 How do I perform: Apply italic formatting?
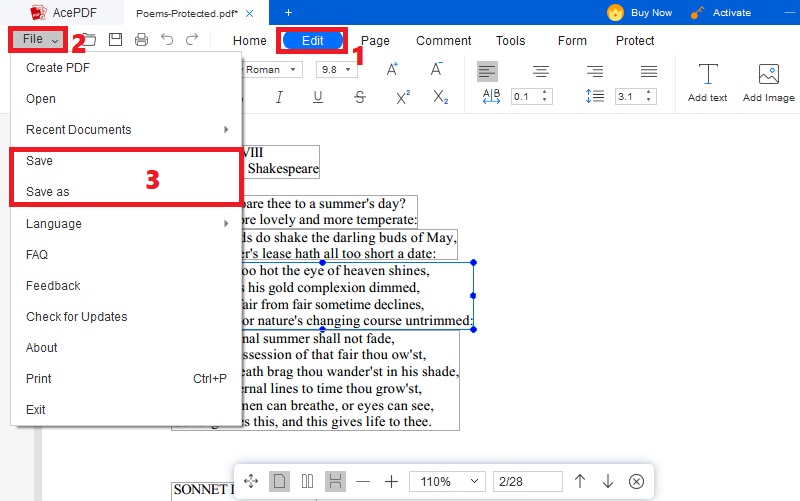tap(279, 97)
